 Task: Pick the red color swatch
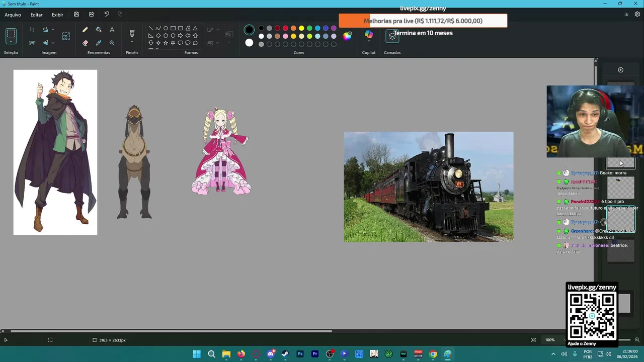(285, 28)
